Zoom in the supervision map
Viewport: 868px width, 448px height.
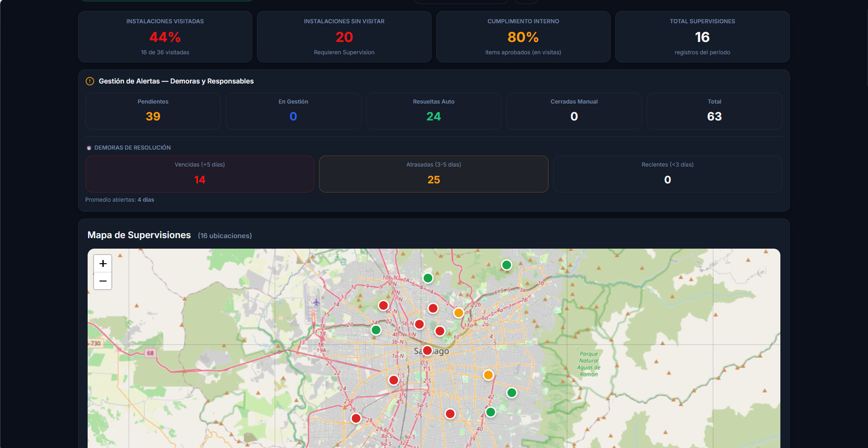point(103,263)
